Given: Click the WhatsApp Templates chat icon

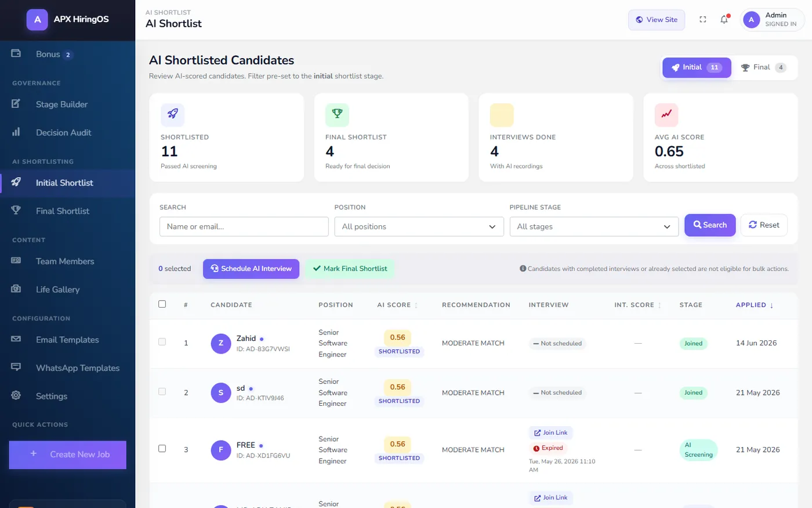Looking at the screenshot, I should click(16, 367).
